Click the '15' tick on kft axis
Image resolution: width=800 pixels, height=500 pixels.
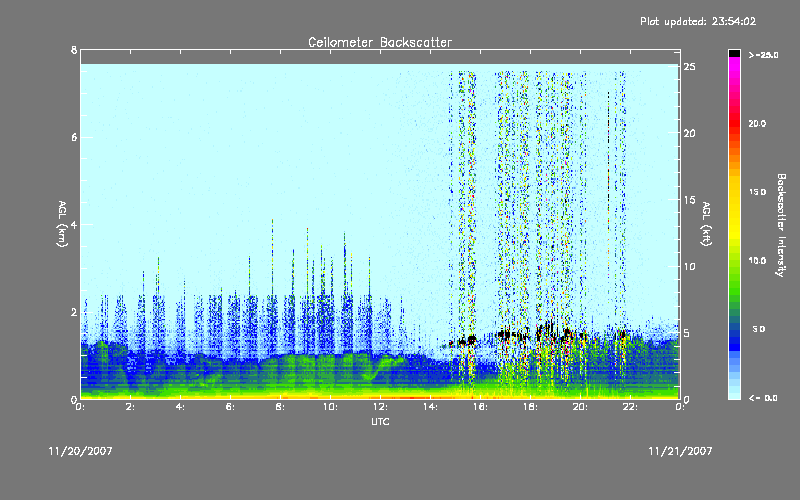pyautogui.click(x=690, y=200)
